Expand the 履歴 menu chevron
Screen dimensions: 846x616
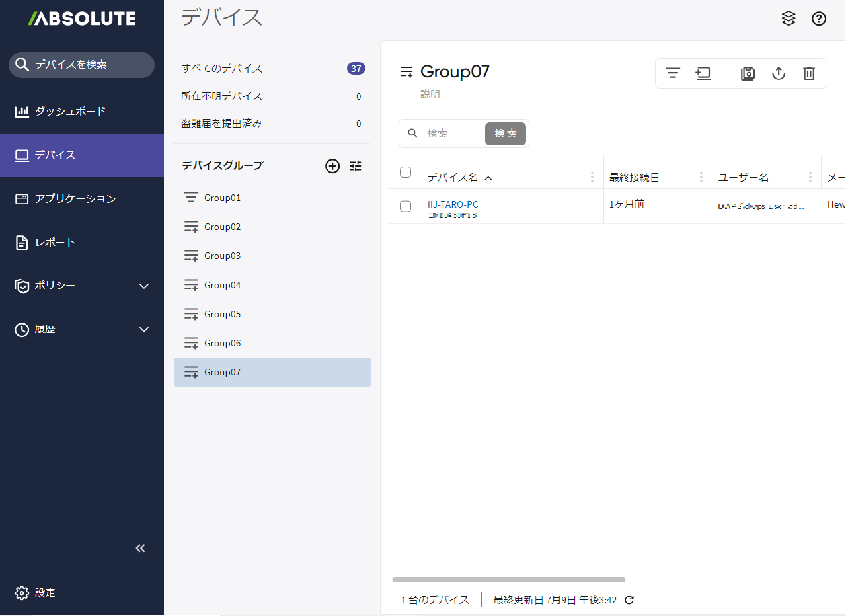click(x=145, y=329)
